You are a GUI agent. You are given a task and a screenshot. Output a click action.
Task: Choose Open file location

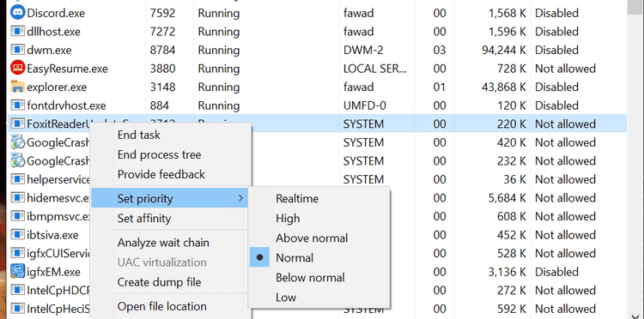point(161,306)
